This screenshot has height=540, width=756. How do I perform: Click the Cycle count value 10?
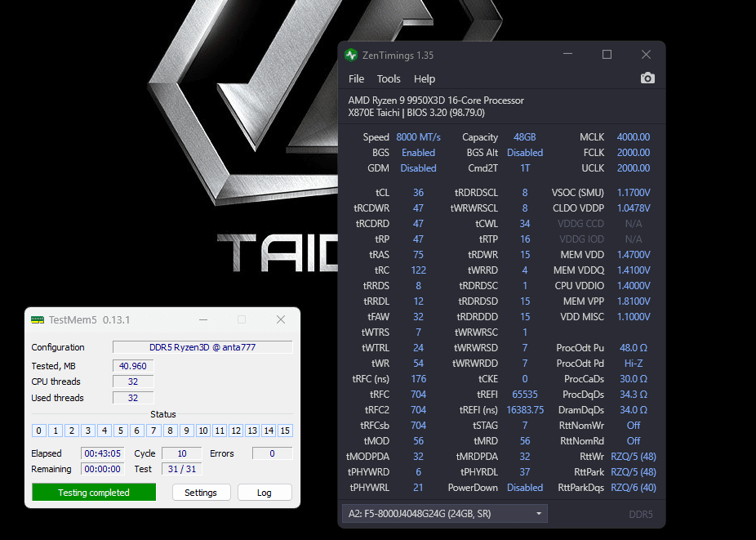click(182, 453)
